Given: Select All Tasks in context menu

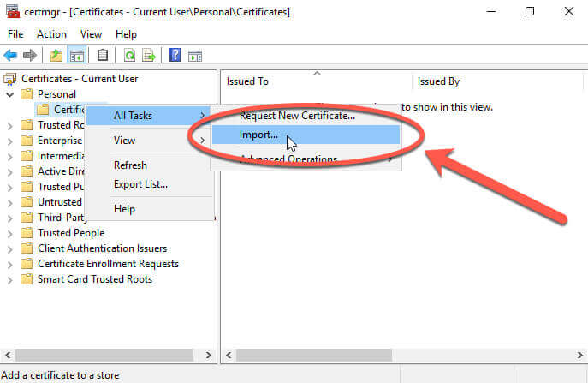Looking at the screenshot, I should pyautogui.click(x=149, y=116).
